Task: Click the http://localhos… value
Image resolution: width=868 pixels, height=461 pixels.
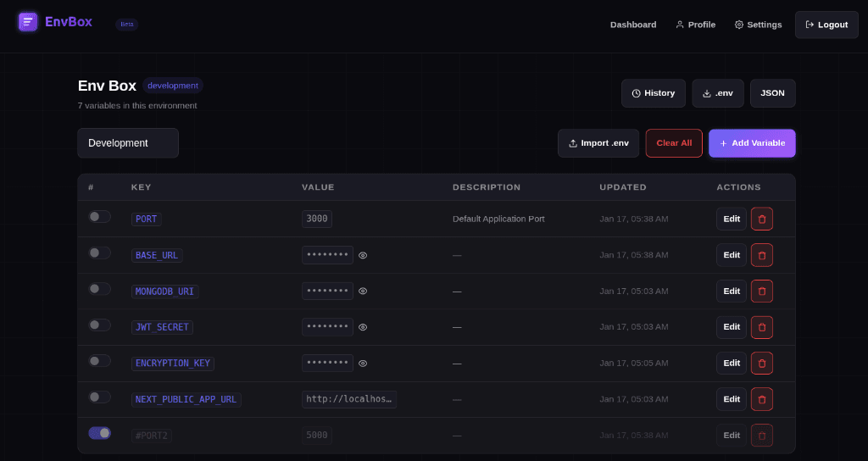Action: [349, 399]
